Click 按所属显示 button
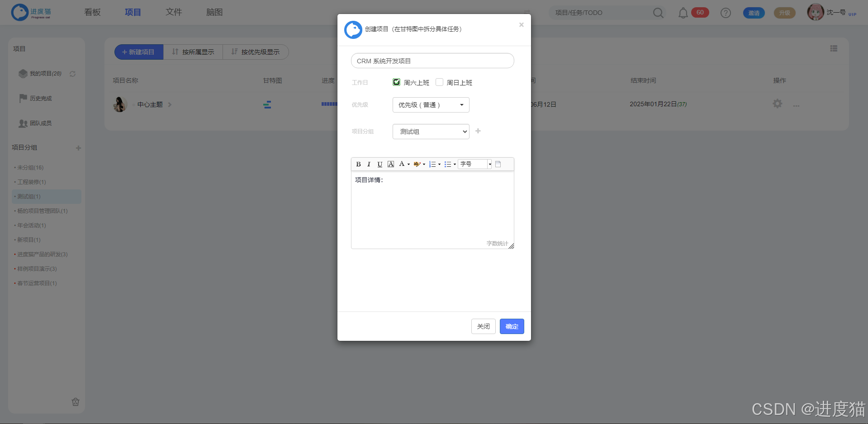Screen dimensions: 868x424 pos(193,52)
